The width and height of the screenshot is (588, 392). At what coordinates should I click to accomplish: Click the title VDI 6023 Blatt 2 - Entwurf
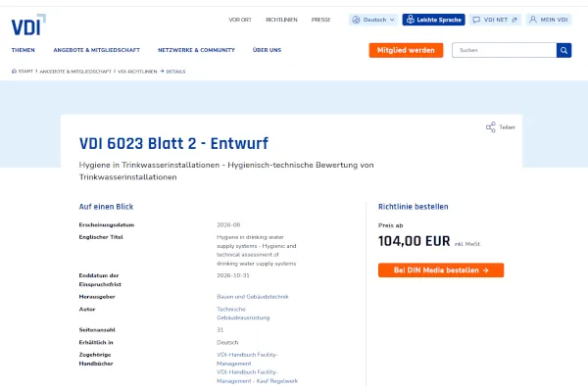point(173,143)
